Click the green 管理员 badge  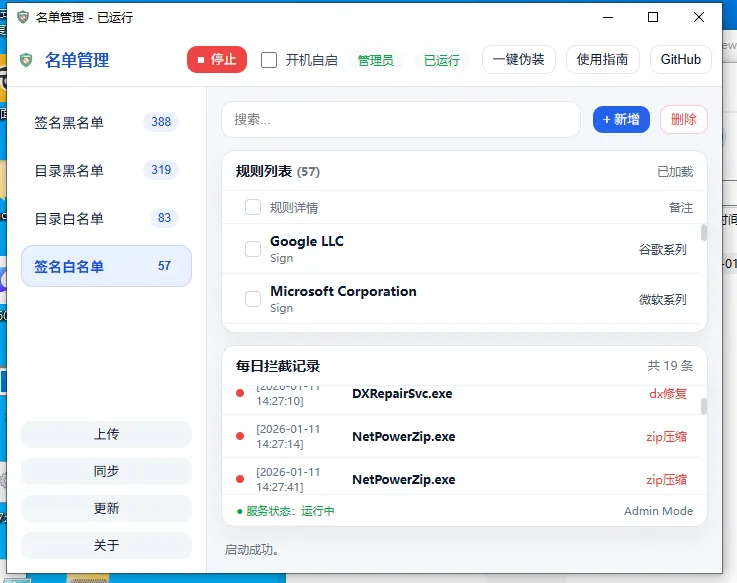(x=376, y=60)
